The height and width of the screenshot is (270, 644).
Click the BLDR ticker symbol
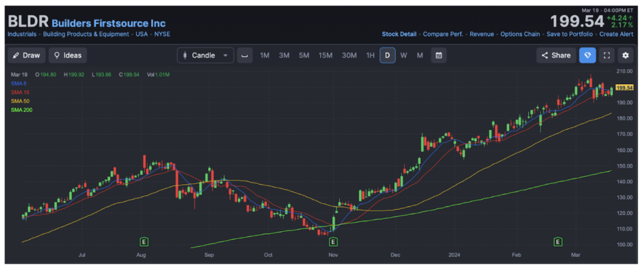28,21
